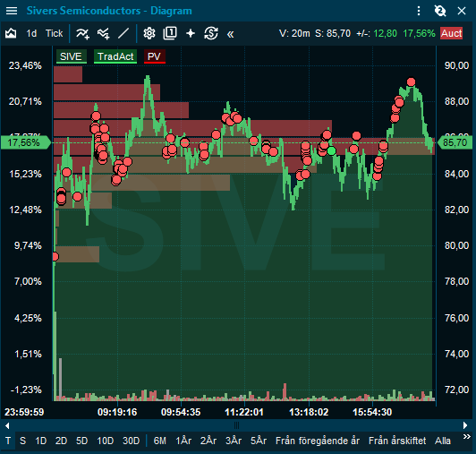Toggle the PV indicator legend

pos(154,56)
